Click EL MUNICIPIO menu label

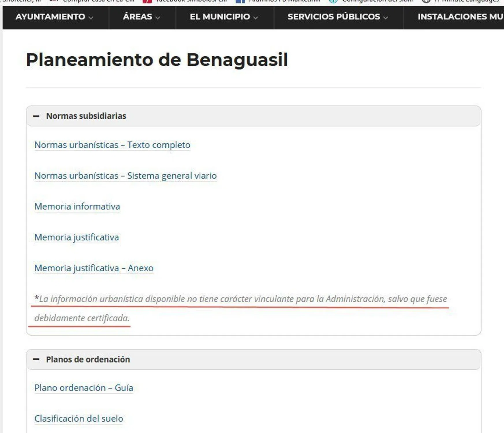click(220, 17)
